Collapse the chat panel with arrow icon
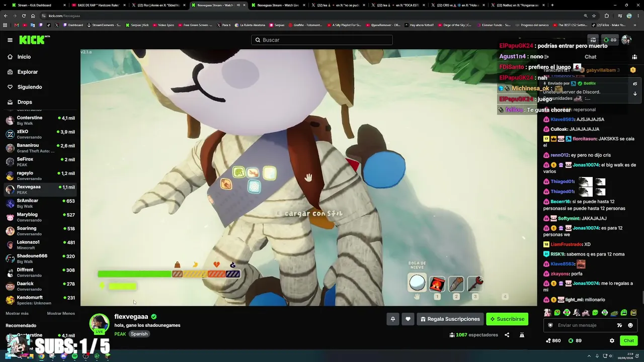This screenshot has width=644, height=362. click(546, 57)
